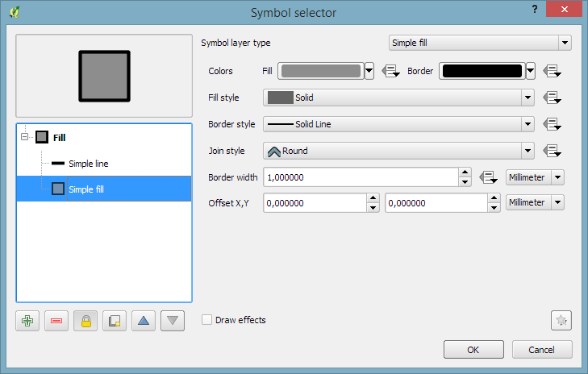Click the gray Fill color swatch

pos(320,71)
